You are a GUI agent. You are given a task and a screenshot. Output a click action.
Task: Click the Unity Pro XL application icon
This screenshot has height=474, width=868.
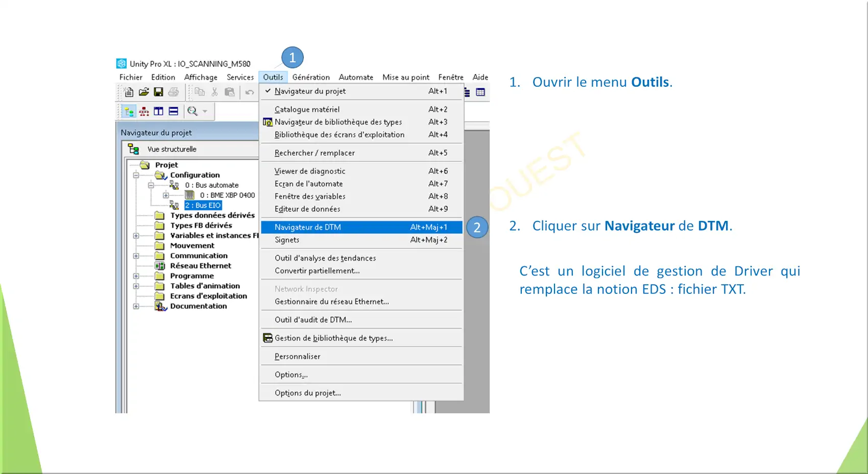point(122,63)
